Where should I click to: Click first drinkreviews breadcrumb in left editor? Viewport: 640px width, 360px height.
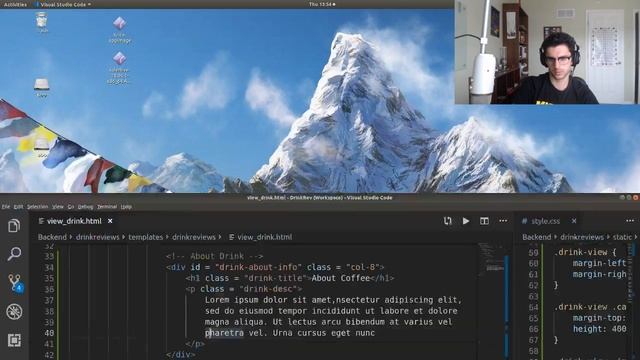98,237
